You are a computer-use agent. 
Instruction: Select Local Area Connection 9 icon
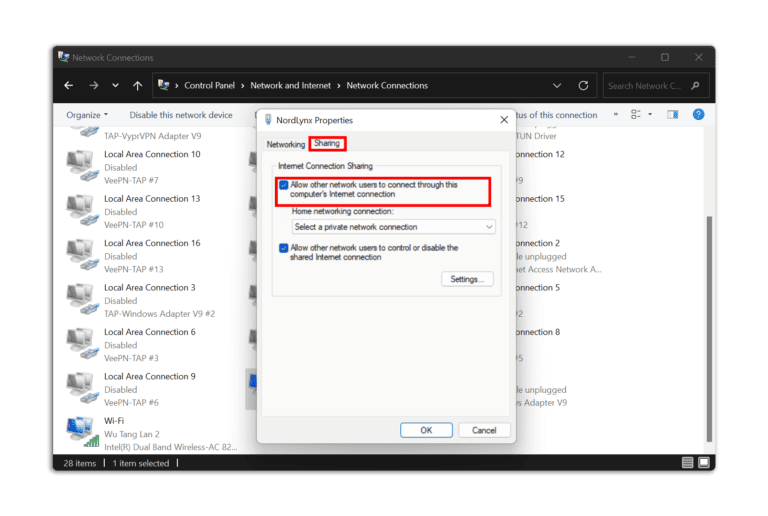coord(82,389)
